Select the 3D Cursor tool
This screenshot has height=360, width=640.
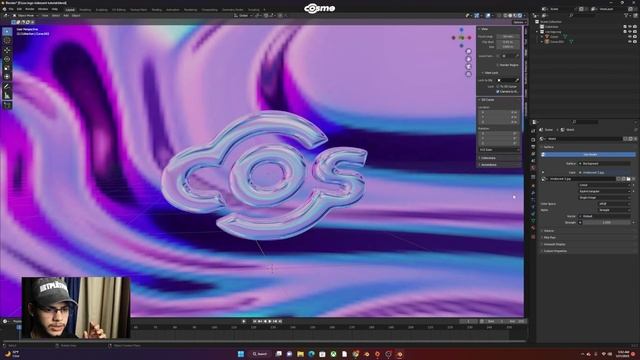point(7,40)
